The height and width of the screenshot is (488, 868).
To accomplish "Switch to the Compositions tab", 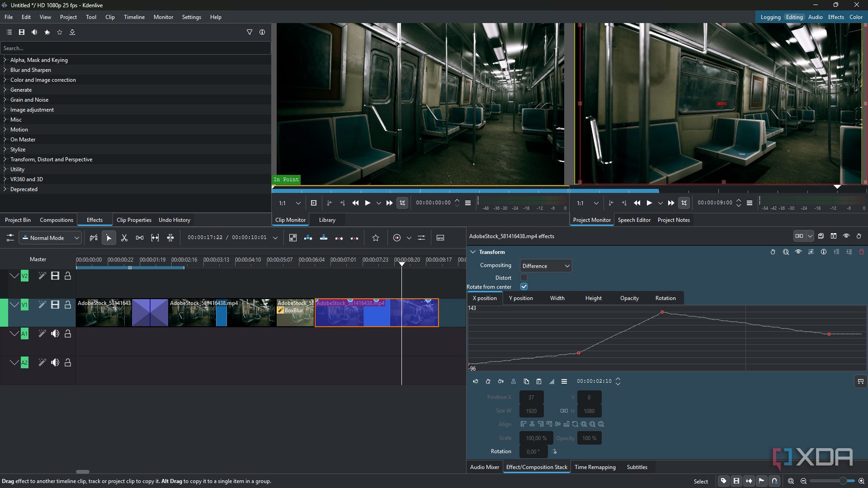I will coord(57,220).
